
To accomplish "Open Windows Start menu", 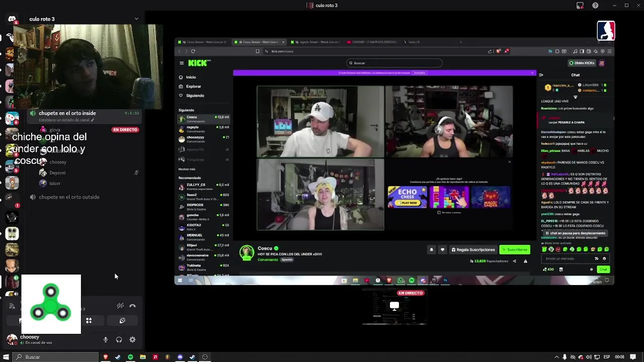I will [x=6, y=357].
